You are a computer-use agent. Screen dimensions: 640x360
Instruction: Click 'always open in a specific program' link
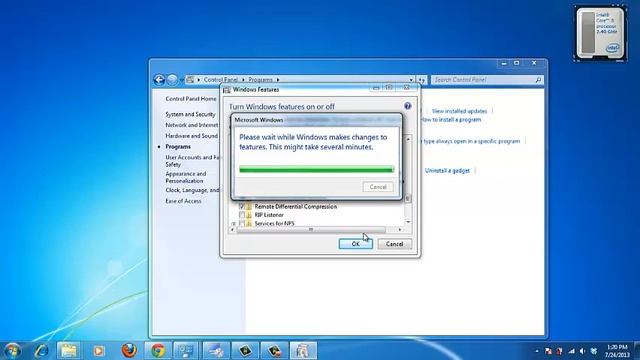point(471,141)
